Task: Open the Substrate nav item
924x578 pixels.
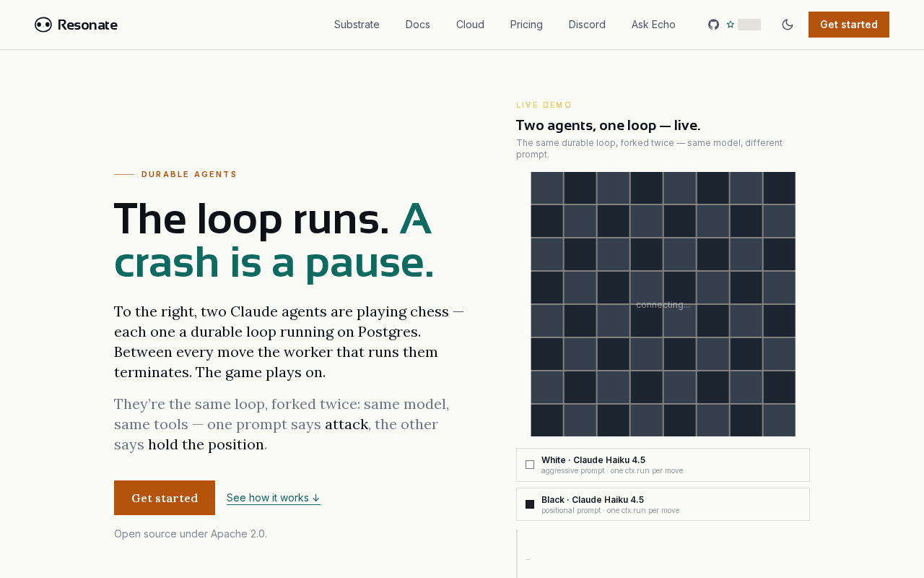Action: click(357, 25)
